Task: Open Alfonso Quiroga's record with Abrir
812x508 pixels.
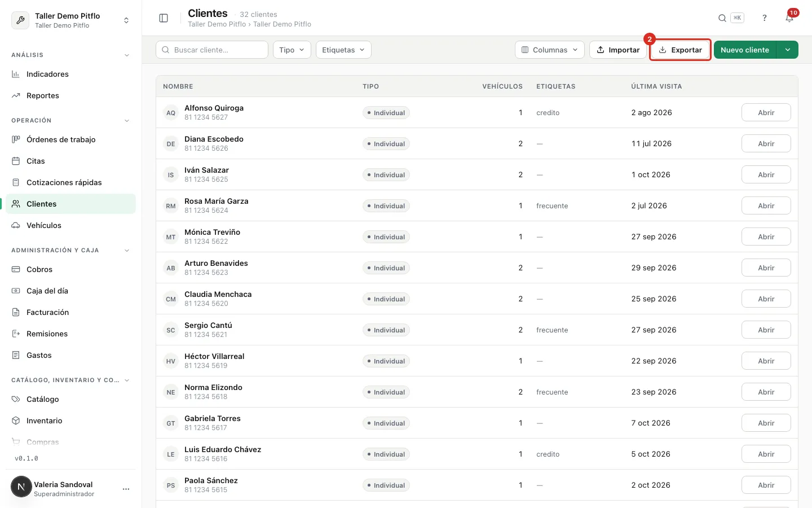Action: pos(766,112)
